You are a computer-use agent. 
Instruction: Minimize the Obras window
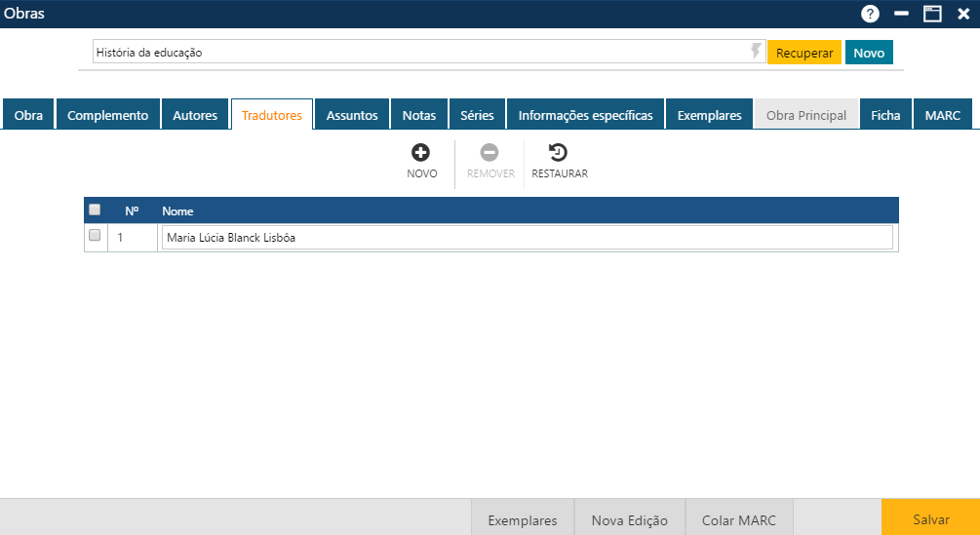pyautogui.click(x=901, y=14)
